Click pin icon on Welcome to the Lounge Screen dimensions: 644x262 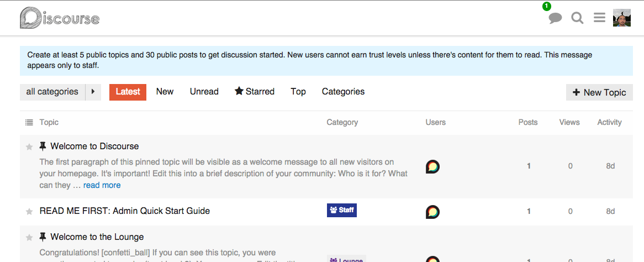coord(43,237)
